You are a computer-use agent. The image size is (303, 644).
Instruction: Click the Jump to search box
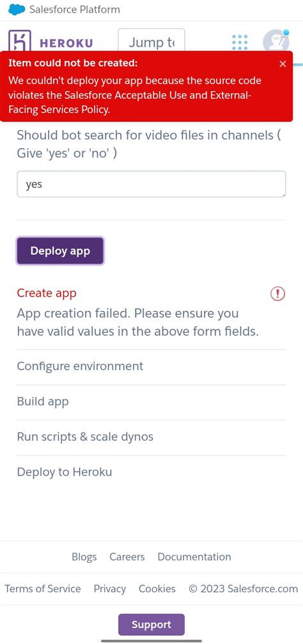(x=151, y=42)
